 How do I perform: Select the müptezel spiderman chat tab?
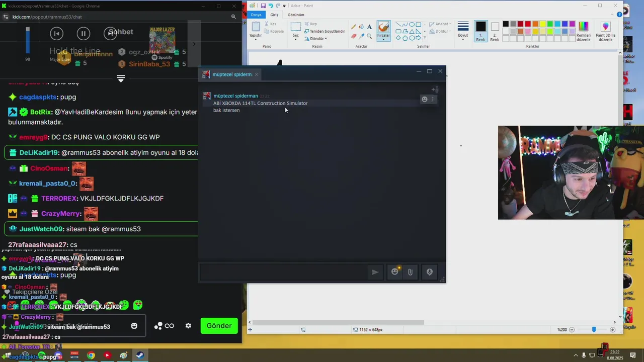(232, 74)
